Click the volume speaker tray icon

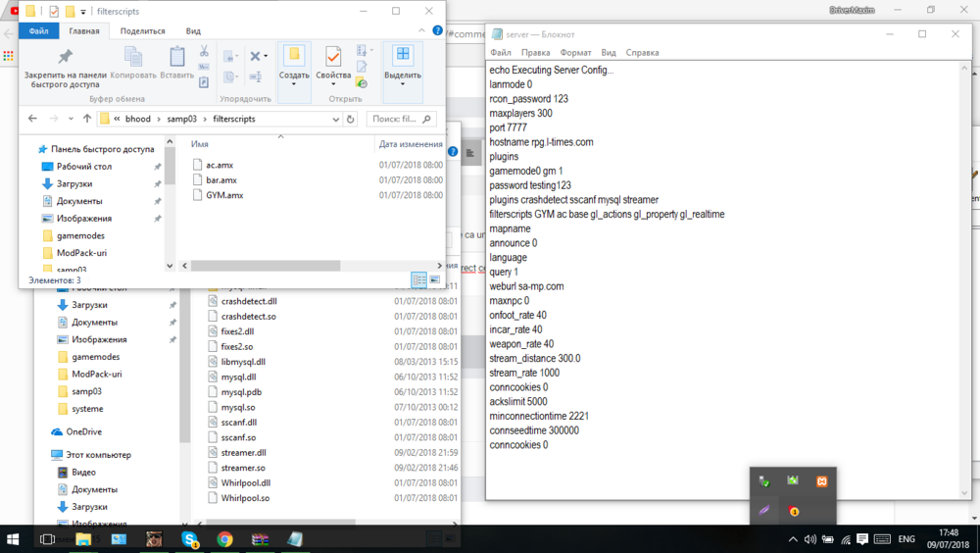click(x=810, y=538)
